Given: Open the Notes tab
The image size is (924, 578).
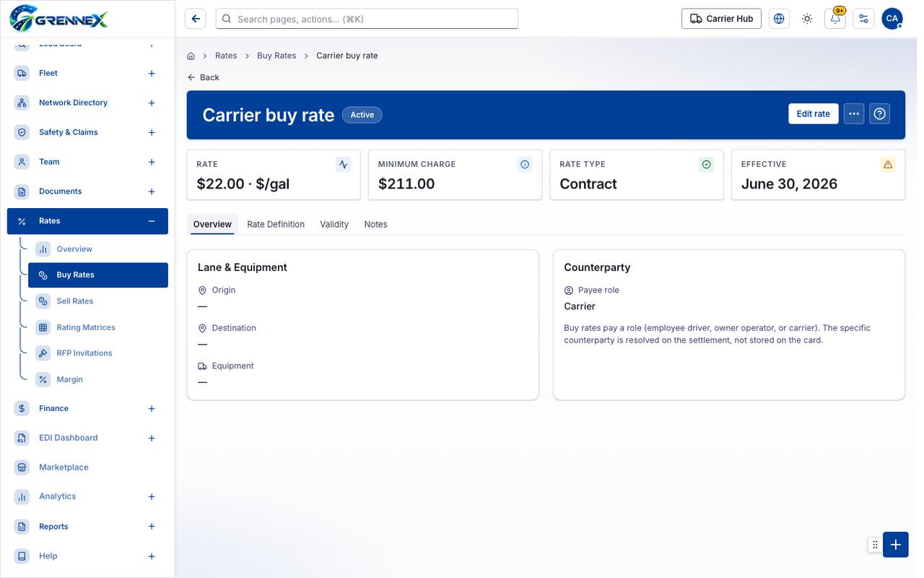Looking at the screenshot, I should [x=375, y=224].
